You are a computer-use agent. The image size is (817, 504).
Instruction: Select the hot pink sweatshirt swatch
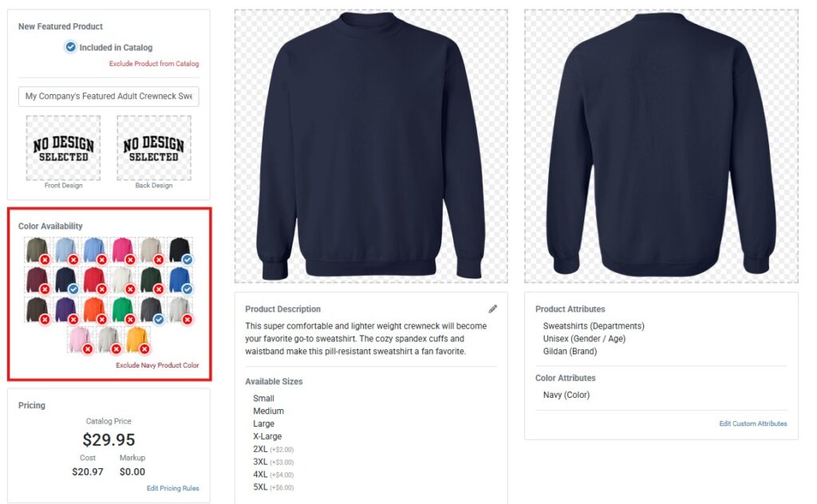point(123,250)
